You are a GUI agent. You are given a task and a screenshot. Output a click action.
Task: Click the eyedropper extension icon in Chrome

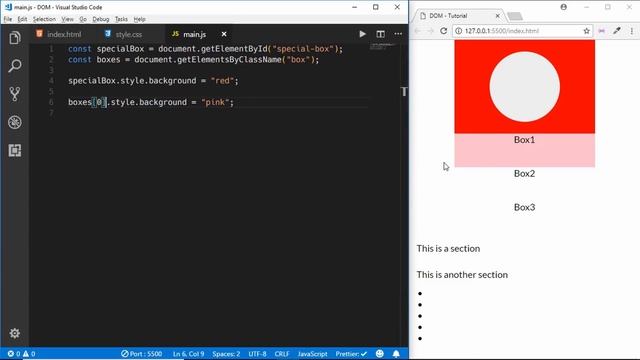tap(616, 31)
